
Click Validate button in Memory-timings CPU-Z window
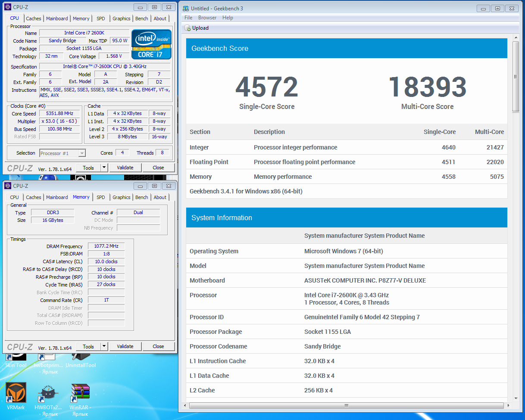coord(125,346)
